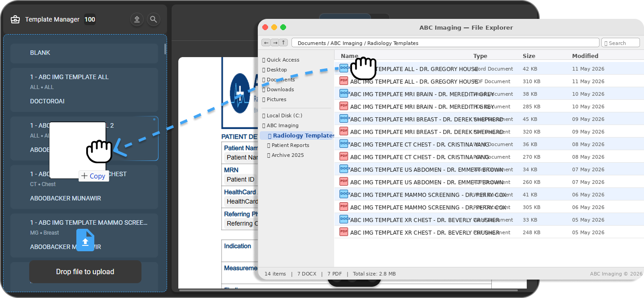
Task: Click the green maximize button of File Explorer
Action: 283,27
